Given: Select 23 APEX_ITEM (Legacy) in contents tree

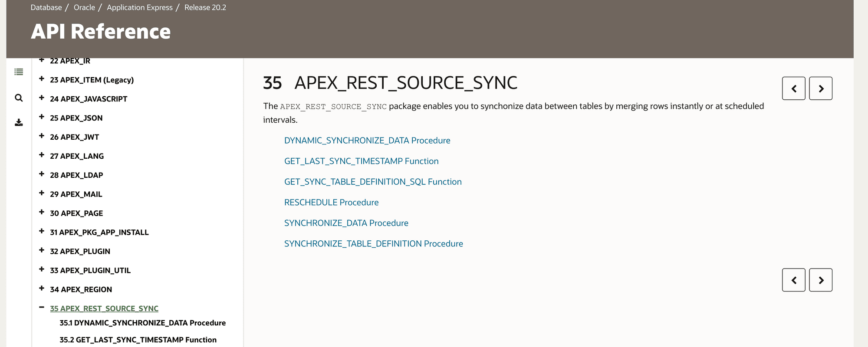Looking at the screenshot, I should (92, 80).
